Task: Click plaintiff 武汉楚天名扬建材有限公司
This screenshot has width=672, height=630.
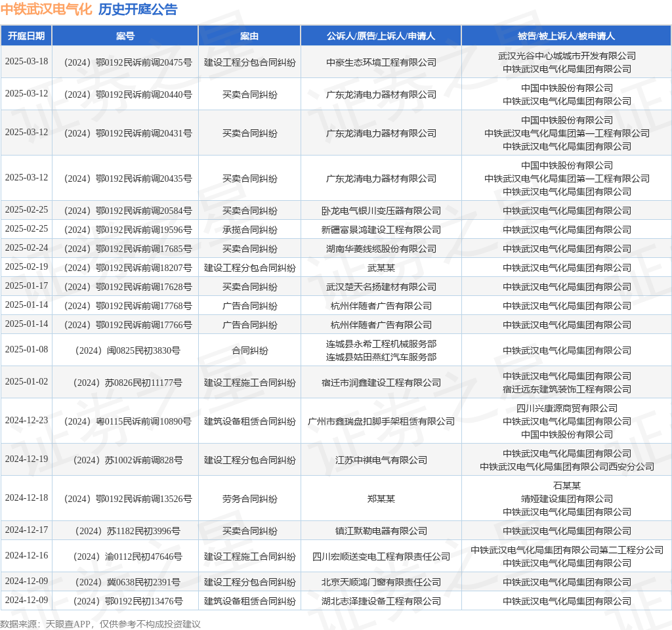Action: 381,287
